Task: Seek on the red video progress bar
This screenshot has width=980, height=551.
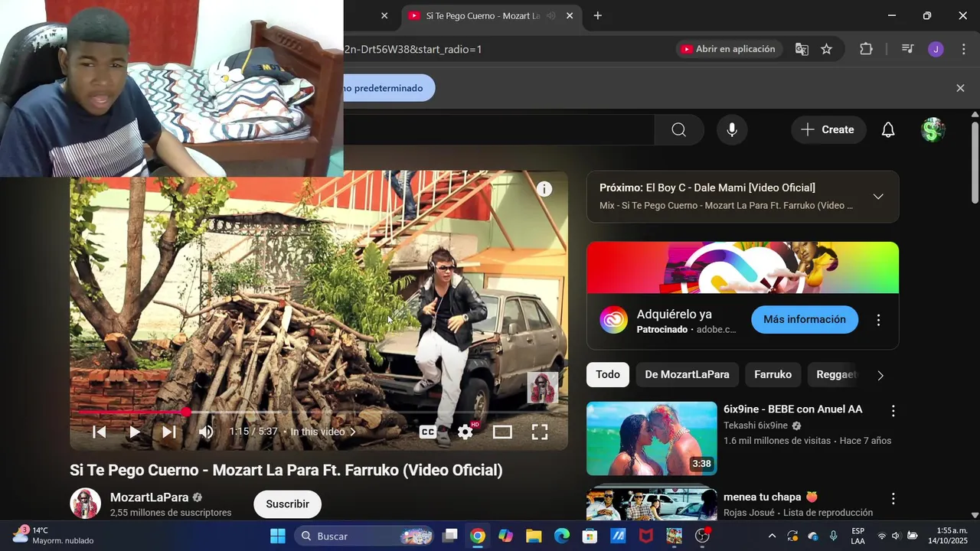Action: [x=318, y=412]
